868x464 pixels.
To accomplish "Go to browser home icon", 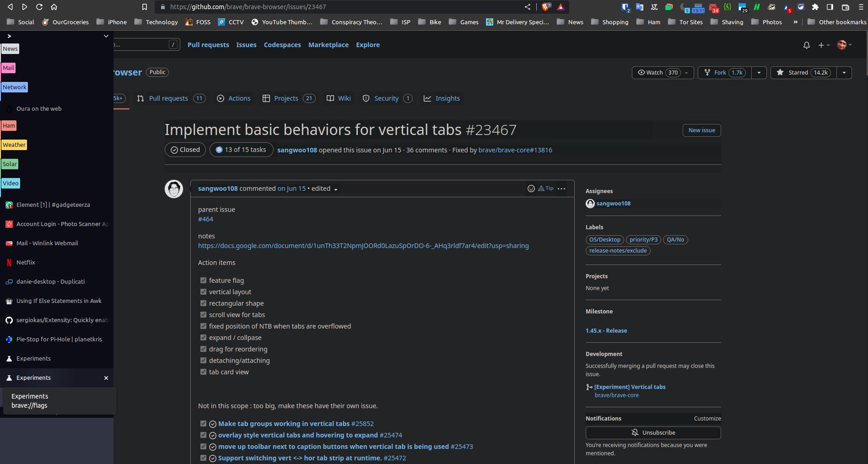I will [54, 7].
